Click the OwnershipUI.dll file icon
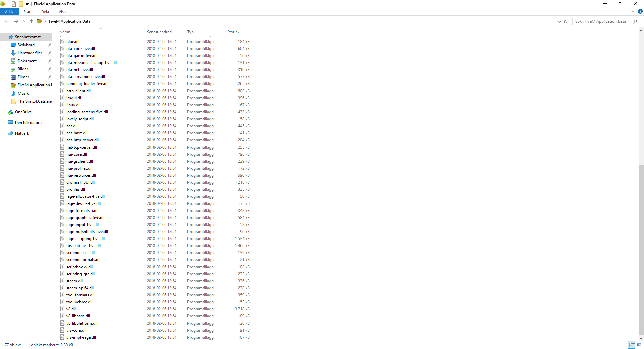The width and height of the screenshot is (644, 349). coord(62,182)
